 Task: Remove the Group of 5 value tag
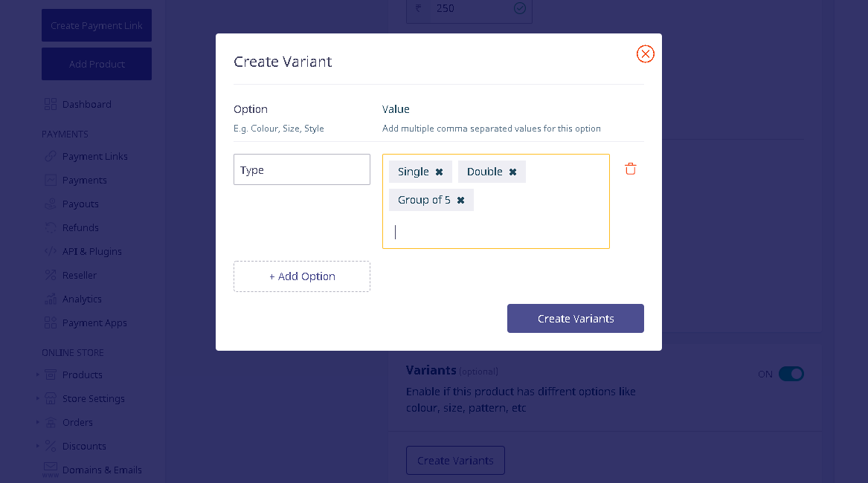460,201
